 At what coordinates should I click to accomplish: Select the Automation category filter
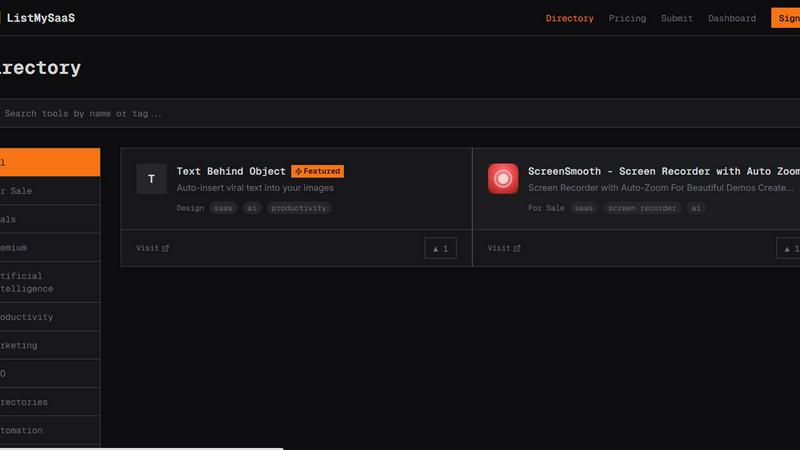coord(50,431)
